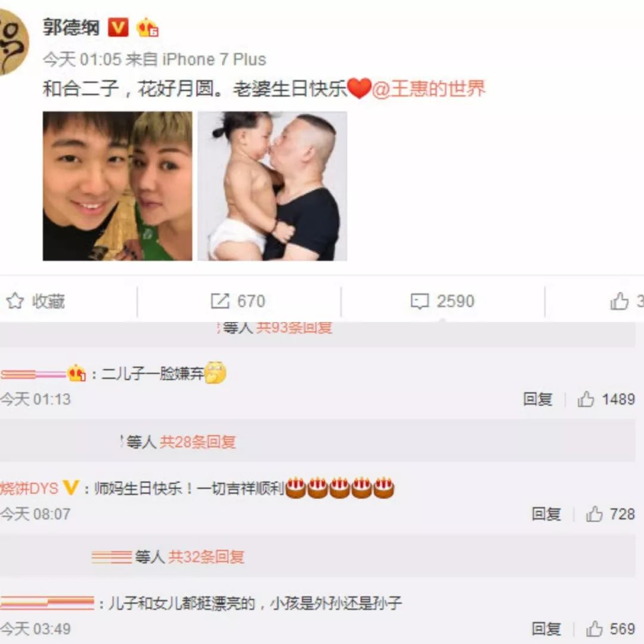Open the 郭德纲 username link

tap(71, 27)
